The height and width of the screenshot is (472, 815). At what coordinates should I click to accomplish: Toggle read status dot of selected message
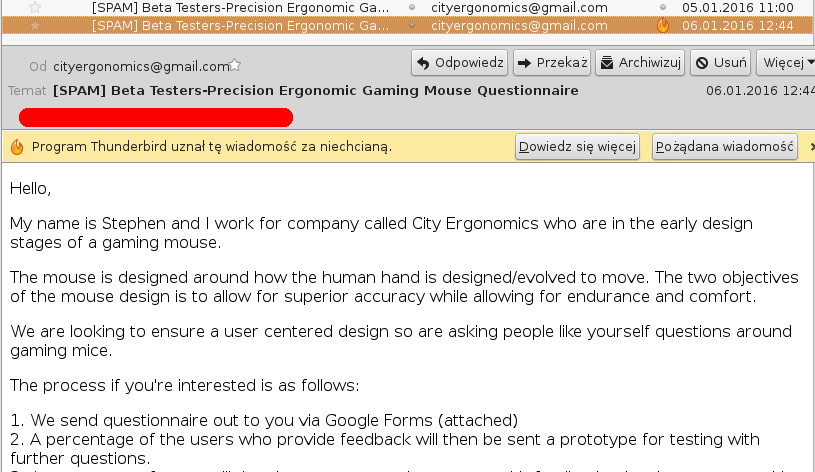coord(412,25)
